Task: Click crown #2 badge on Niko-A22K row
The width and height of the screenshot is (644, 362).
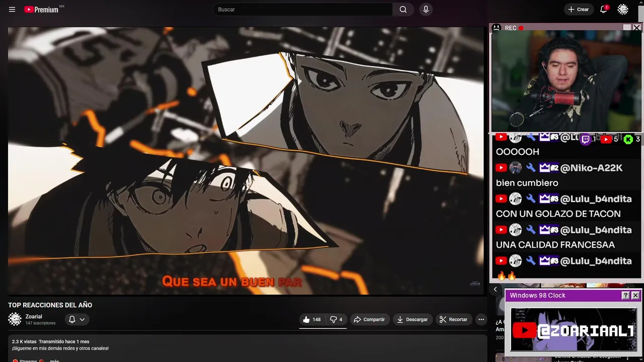Action: 549,168
